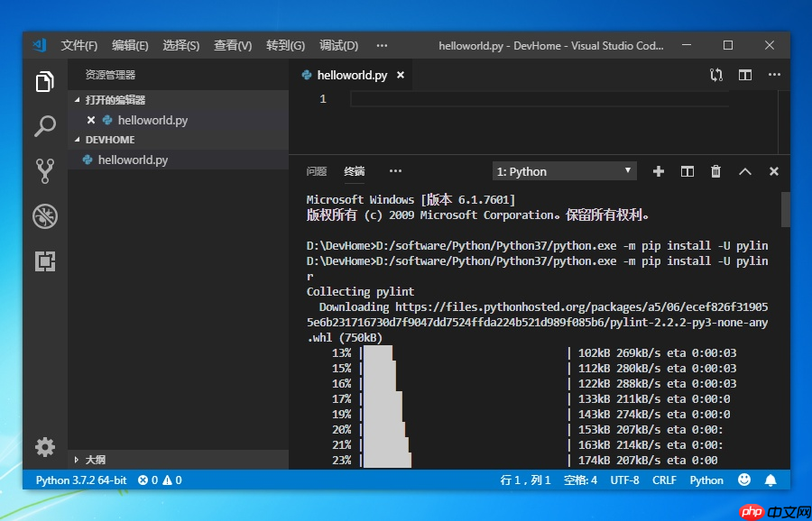Image resolution: width=812 pixels, height=521 pixels.
Task: Change language mode via Python status item
Action: pyautogui.click(x=706, y=480)
